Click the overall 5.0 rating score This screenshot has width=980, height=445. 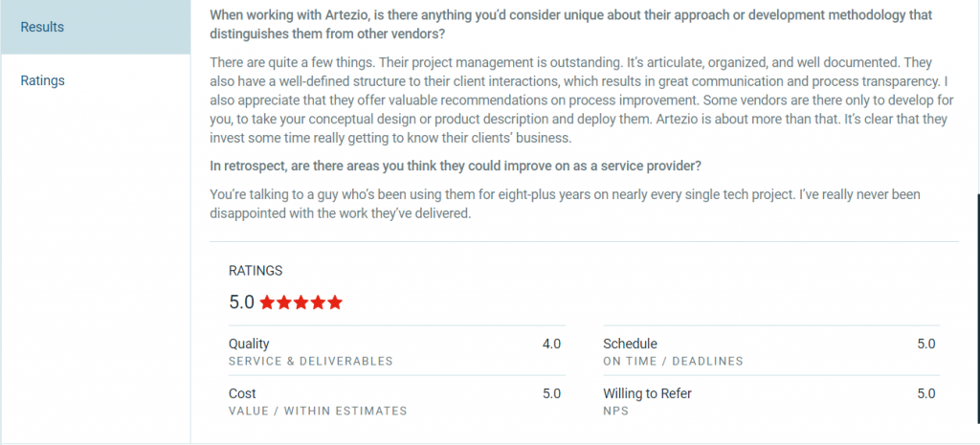pyautogui.click(x=241, y=302)
